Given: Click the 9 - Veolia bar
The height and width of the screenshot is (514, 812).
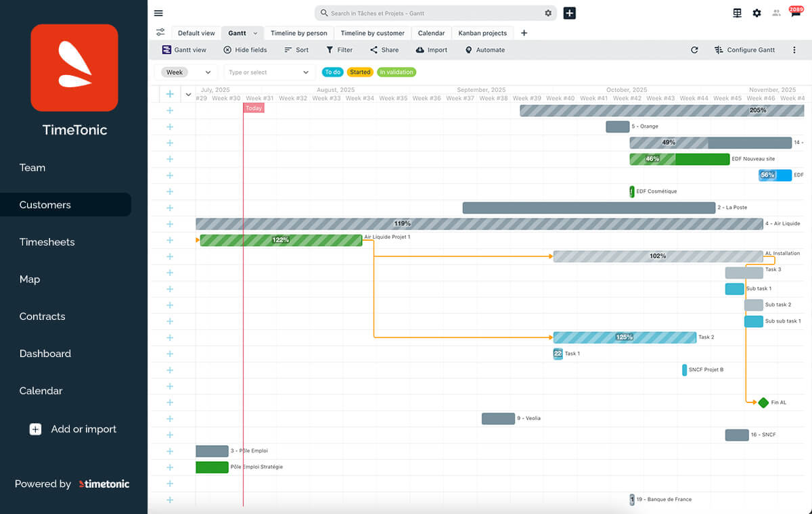Looking at the screenshot, I should 498,419.
